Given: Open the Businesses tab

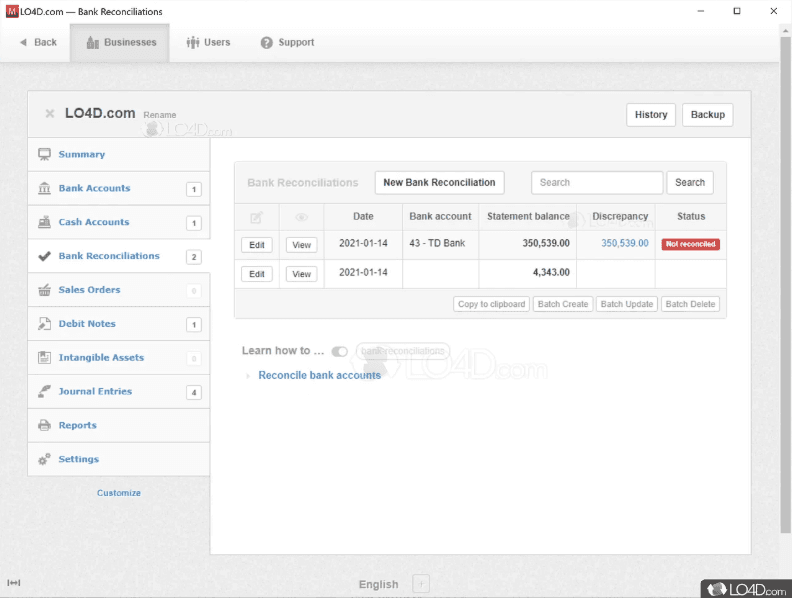Looking at the screenshot, I should pos(120,42).
